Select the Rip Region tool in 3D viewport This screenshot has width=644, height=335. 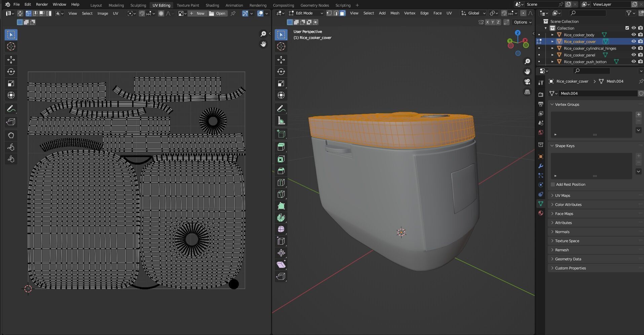click(x=281, y=277)
